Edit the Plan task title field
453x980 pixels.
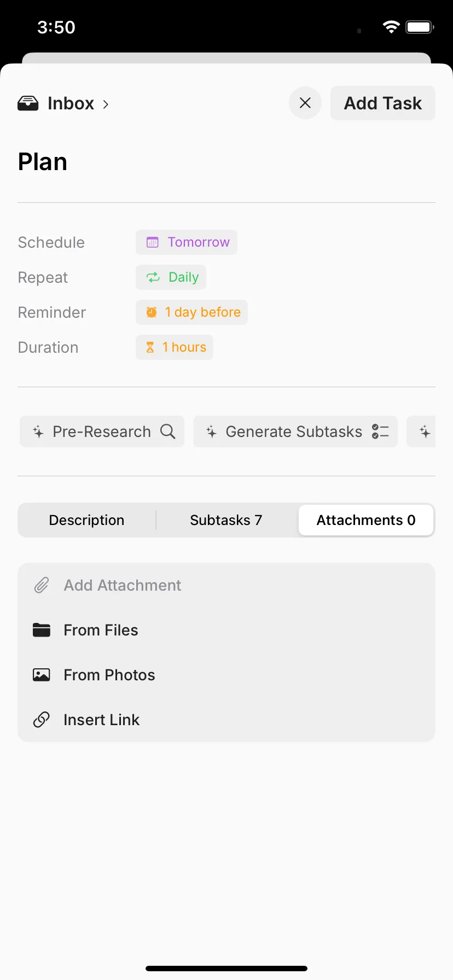pyautogui.click(x=226, y=162)
